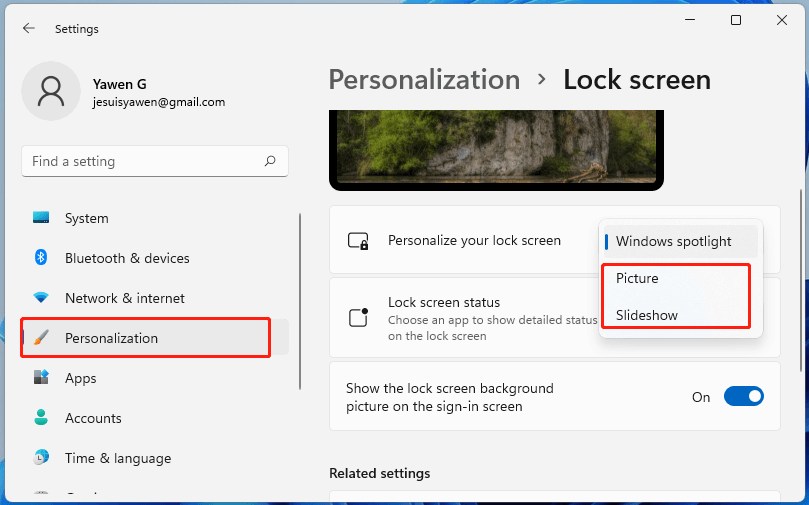Choose Picture option in lock screen dropdown
This screenshot has height=505, width=809.
click(x=637, y=278)
